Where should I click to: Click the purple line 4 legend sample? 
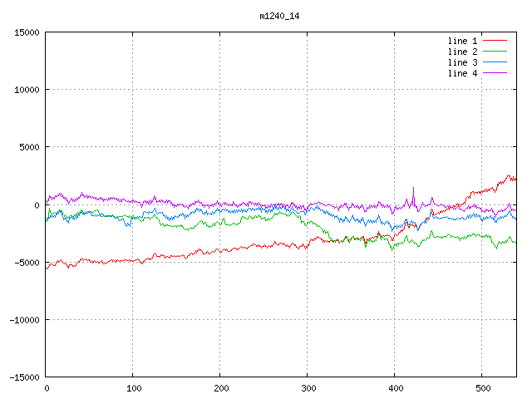[x=495, y=73]
